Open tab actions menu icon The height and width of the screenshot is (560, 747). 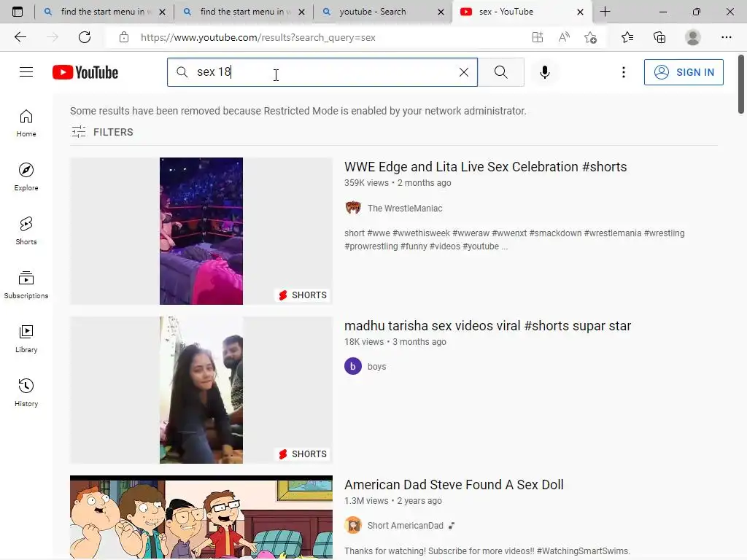point(18,12)
